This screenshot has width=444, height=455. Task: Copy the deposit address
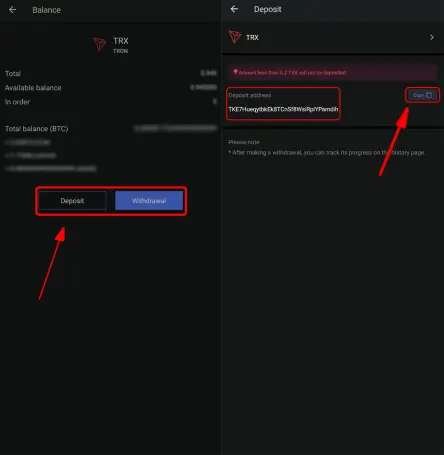click(x=422, y=95)
